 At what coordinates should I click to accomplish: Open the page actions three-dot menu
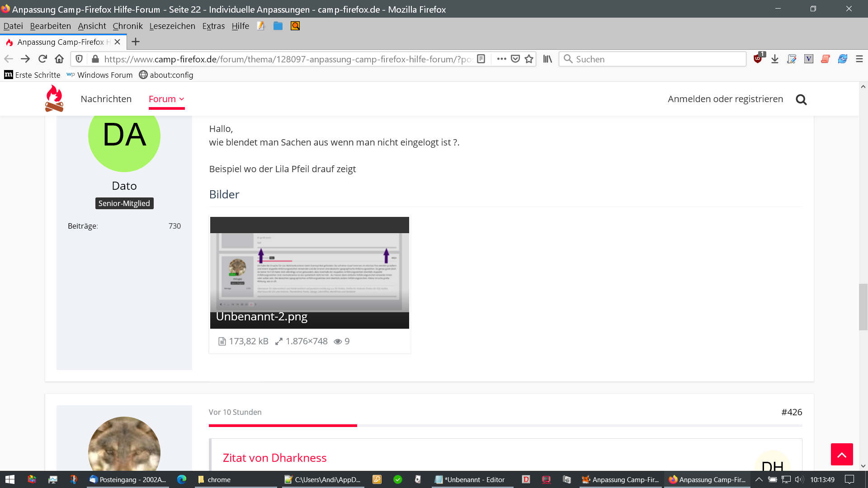(x=501, y=59)
